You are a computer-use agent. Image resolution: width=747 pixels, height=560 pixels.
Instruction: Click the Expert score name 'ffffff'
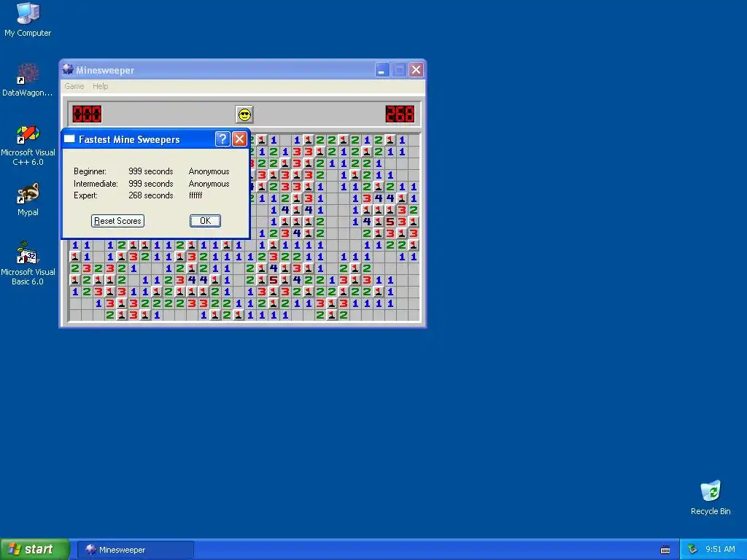point(196,195)
